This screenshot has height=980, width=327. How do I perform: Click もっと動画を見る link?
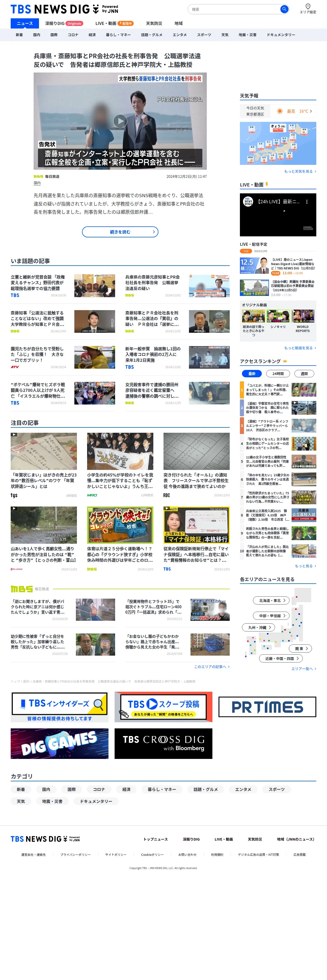(300, 348)
